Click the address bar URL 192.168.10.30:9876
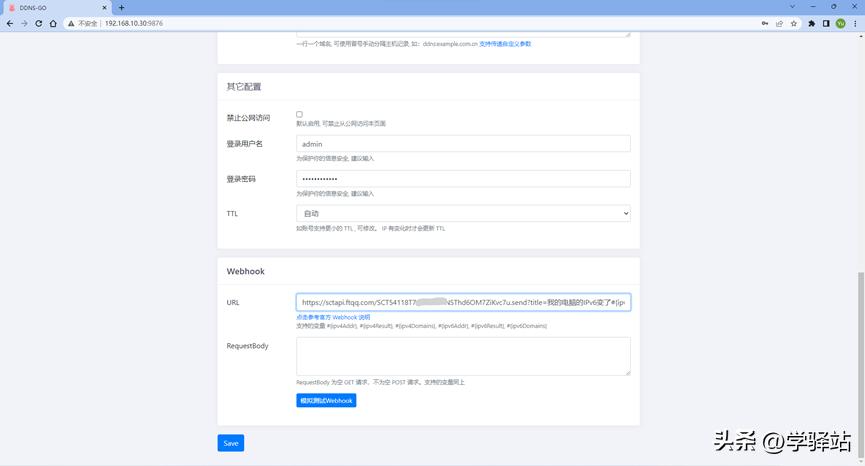The height and width of the screenshot is (466, 865). tap(134, 24)
